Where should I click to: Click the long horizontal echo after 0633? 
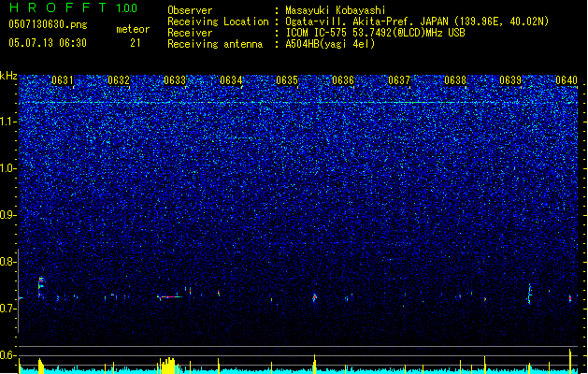(170, 296)
